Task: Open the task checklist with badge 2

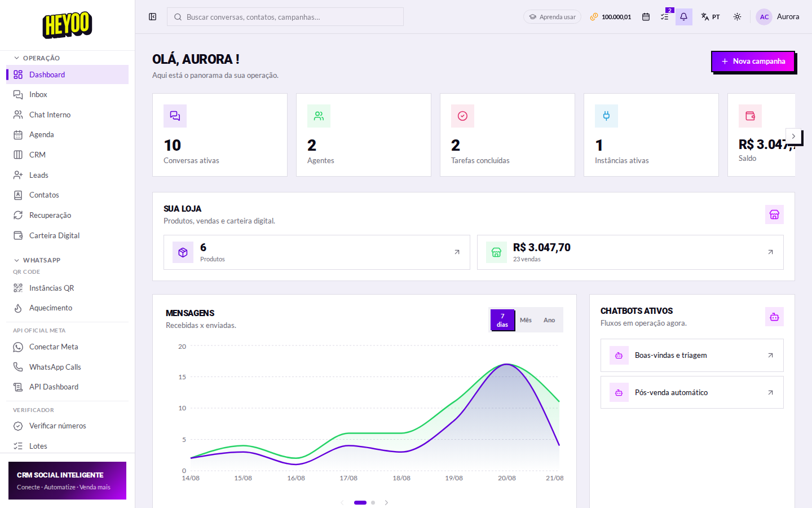Action: pyautogui.click(x=665, y=17)
